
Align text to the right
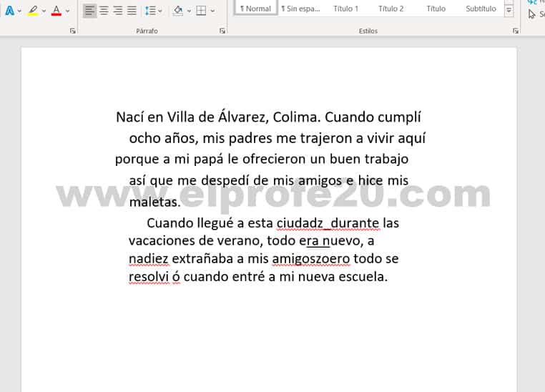tap(118, 11)
